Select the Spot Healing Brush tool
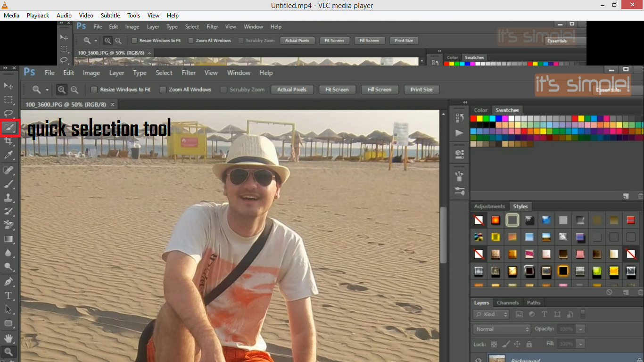The width and height of the screenshot is (644, 362). click(8, 170)
